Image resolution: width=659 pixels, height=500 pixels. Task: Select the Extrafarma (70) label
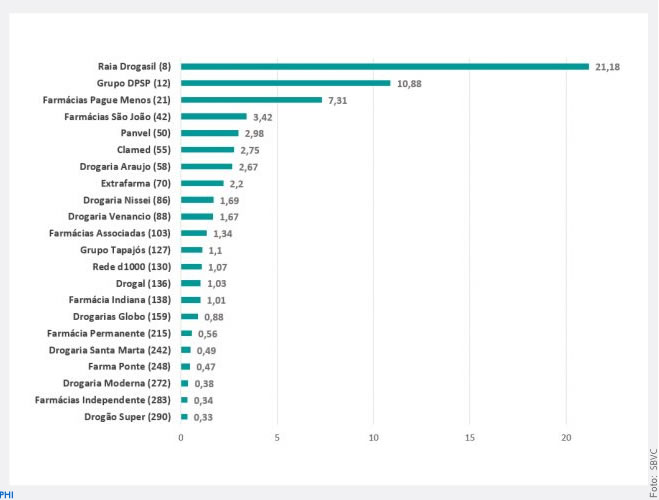coord(136,183)
